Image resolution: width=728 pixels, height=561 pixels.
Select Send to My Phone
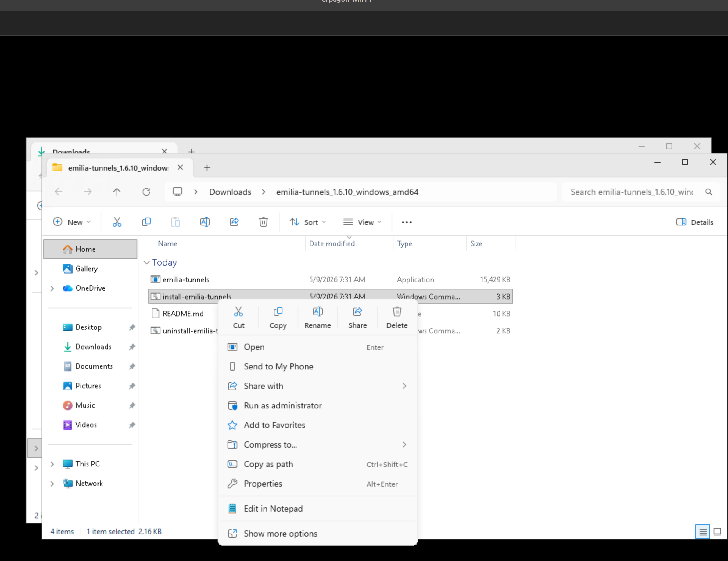pyautogui.click(x=317, y=367)
